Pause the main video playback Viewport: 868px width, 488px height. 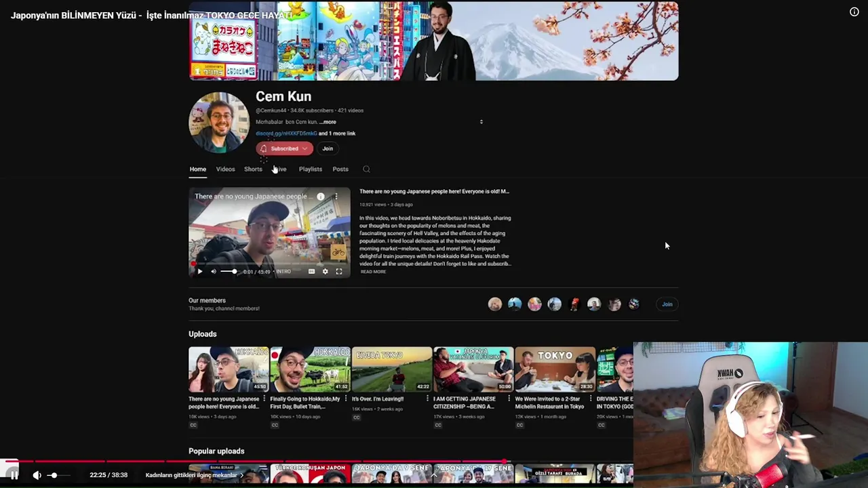tap(14, 475)
